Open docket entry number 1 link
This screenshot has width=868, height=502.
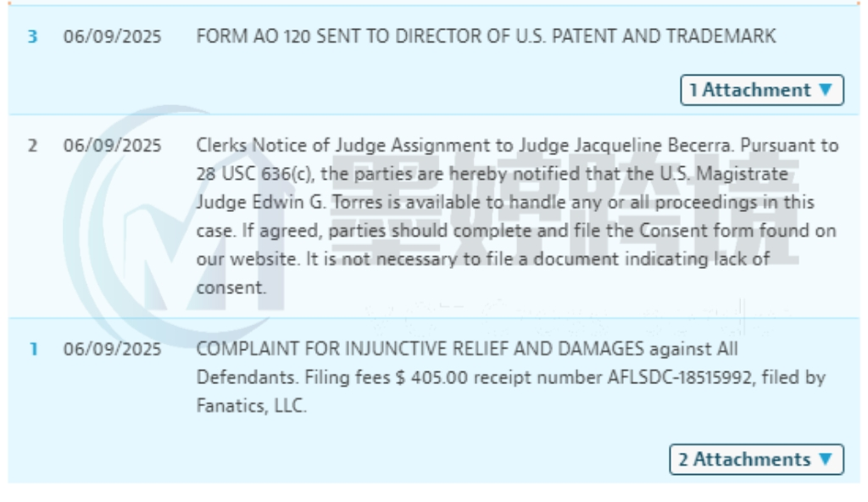pos(34,349)
